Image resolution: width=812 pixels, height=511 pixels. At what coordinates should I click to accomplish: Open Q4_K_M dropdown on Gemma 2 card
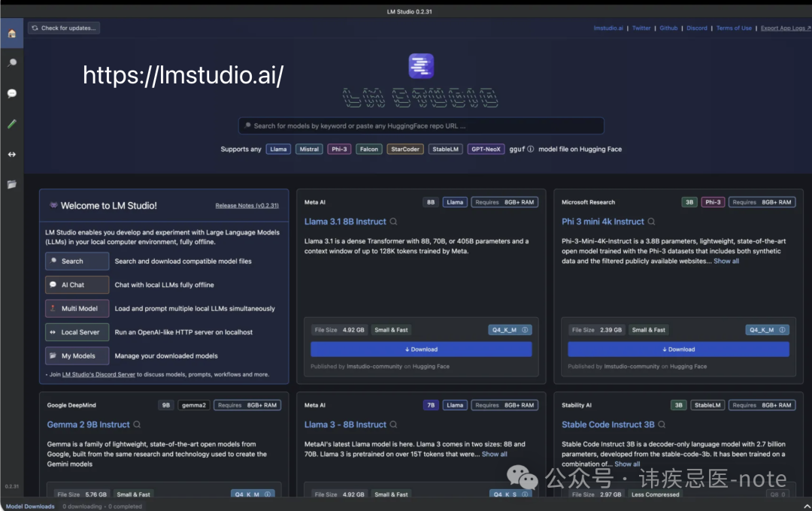coord(253,494)
